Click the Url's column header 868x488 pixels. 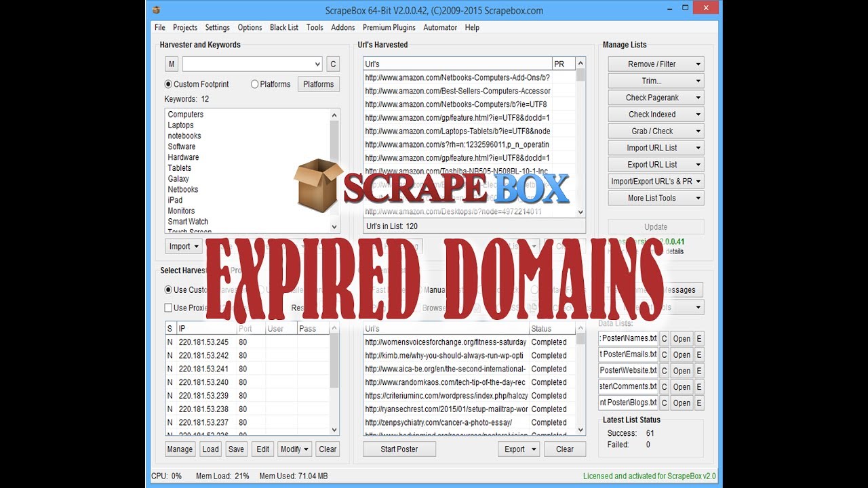click(458, 64)
